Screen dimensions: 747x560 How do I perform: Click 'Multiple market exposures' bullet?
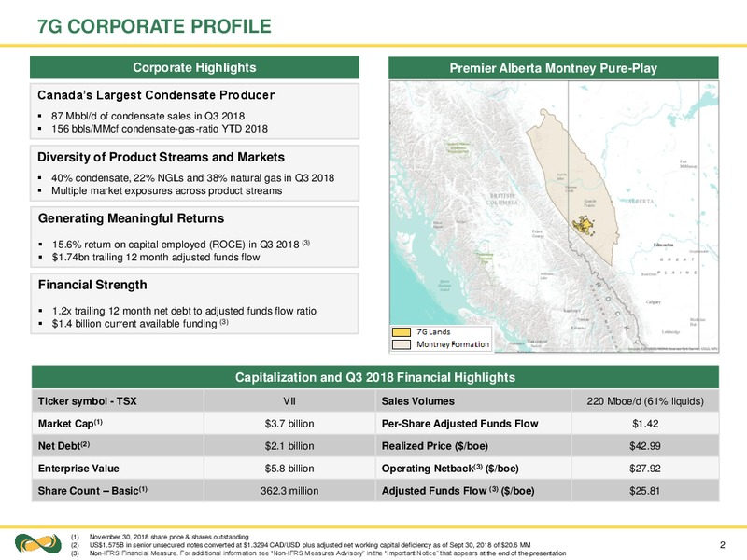coord(166,191)
